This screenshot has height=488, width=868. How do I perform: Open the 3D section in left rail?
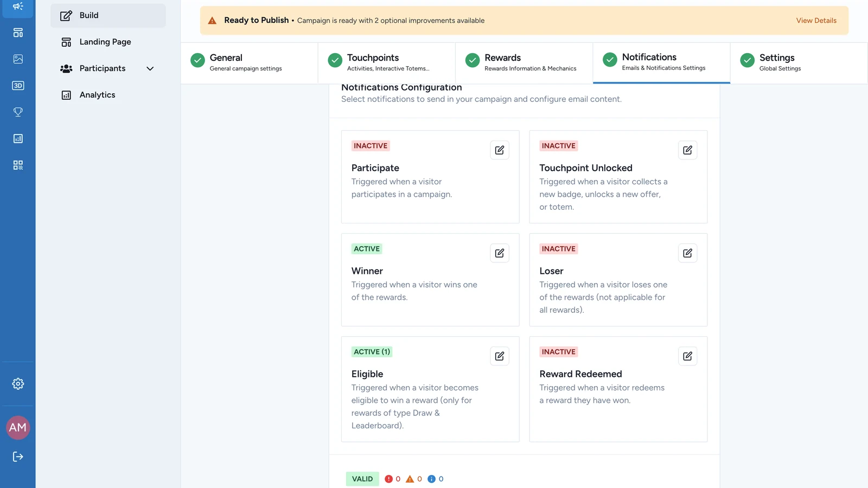[18, 86]
